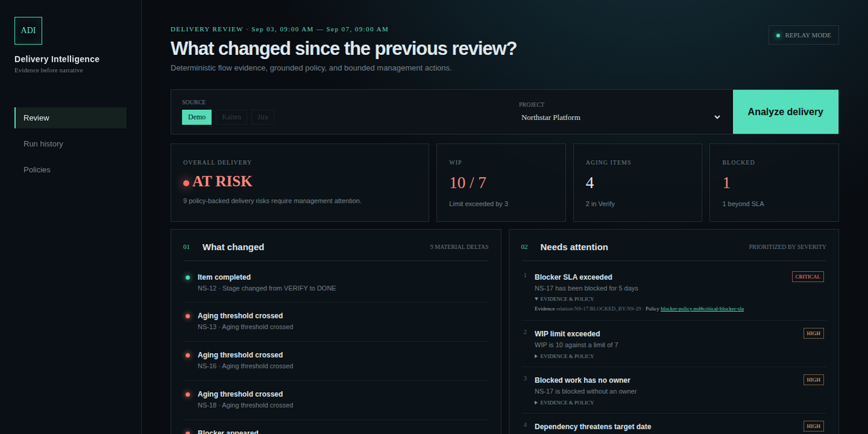Select the Item completed NS-12 entry

pos(336,283)
